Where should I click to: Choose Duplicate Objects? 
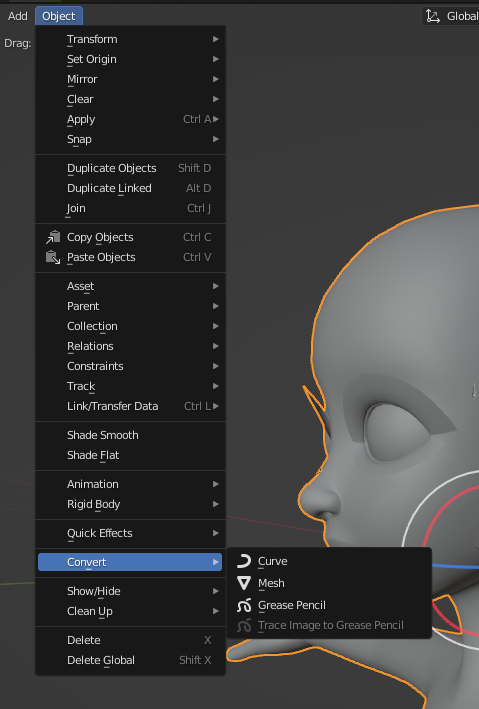[130, 168]
